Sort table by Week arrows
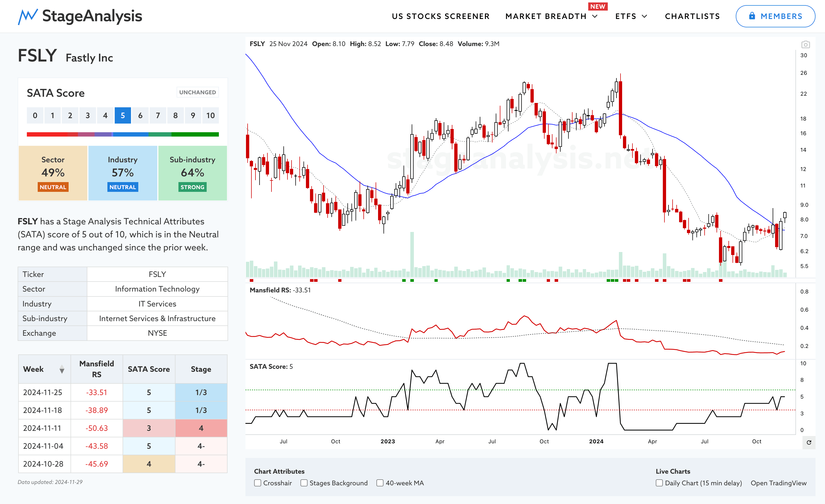The image size is (825, 504). pyautogui.click(x=62, y=369)
